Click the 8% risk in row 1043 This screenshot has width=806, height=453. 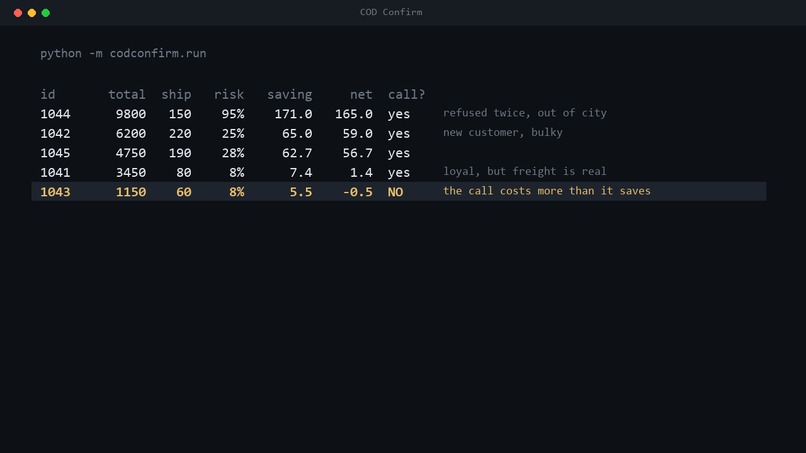pyautogui.click(x=237, y=192)
